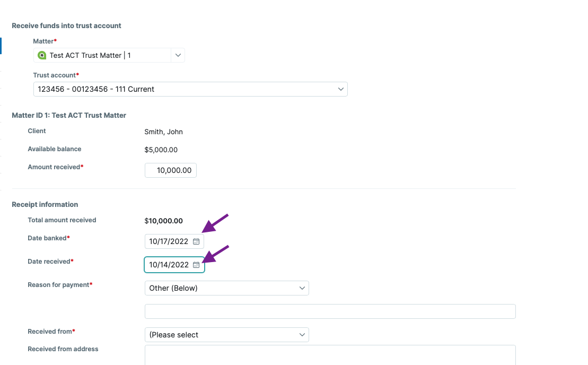Click the Received from address label
588x365 pixels.
click(63, 349)
